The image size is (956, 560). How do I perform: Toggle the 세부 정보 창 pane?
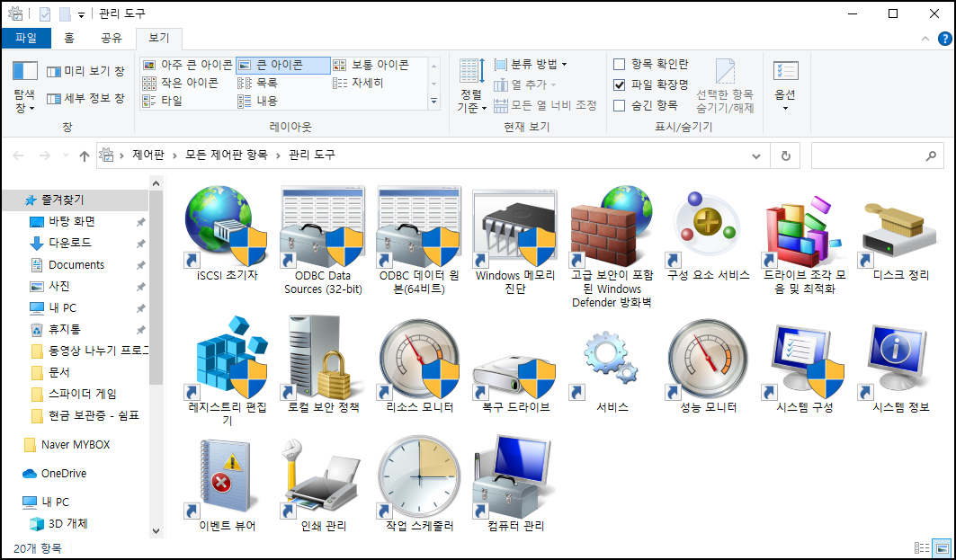coord(85,98)
